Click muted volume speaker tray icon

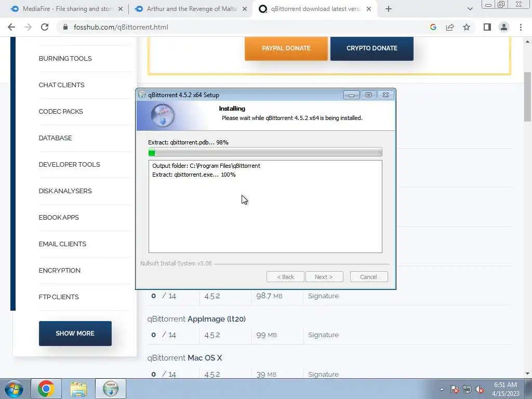[x=480, y=389]
